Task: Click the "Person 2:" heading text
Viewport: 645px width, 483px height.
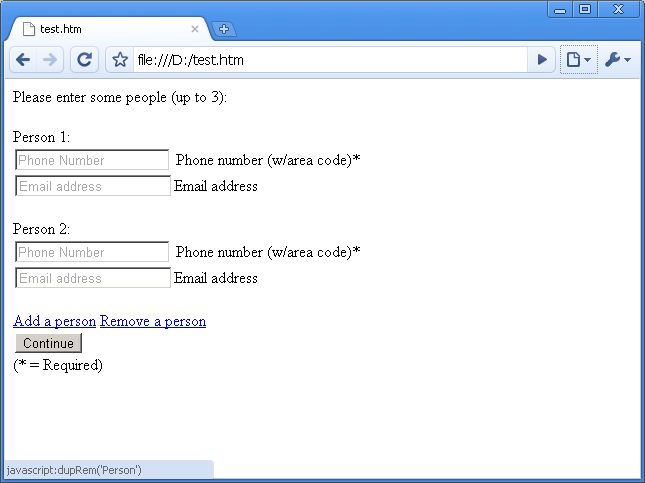Action: coord(42,229)
